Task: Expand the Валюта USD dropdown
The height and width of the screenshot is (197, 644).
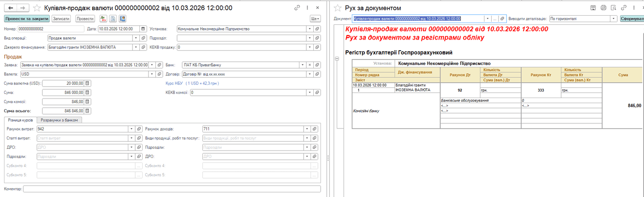Action: 152,74
